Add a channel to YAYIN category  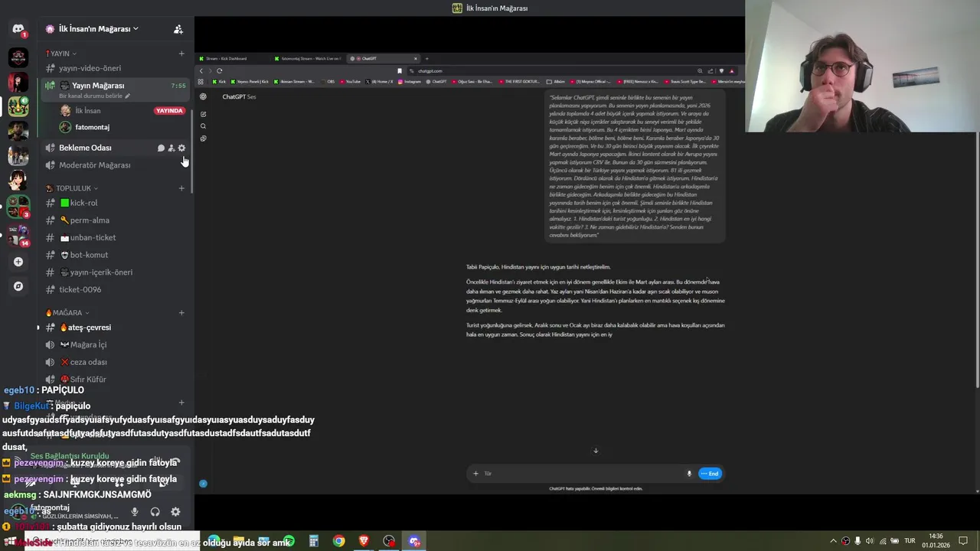pyautogui.click(x=181, y=54)
